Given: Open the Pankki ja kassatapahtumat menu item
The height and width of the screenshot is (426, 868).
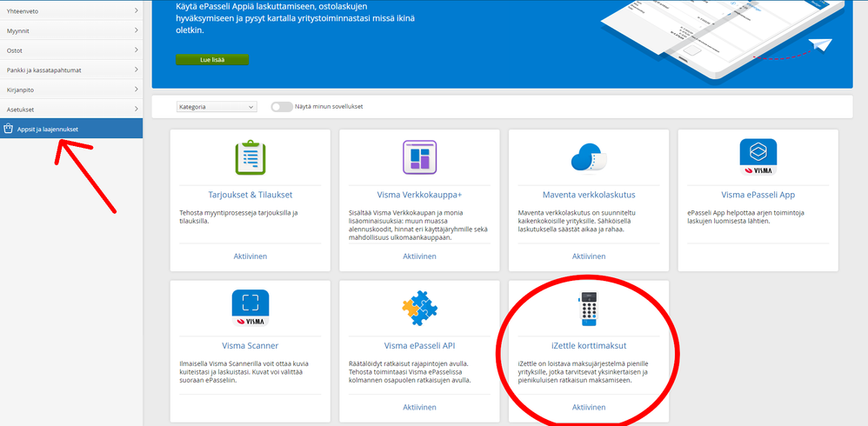Looking at the screenshot, I should pyautogui.click(x=71, y=70).
